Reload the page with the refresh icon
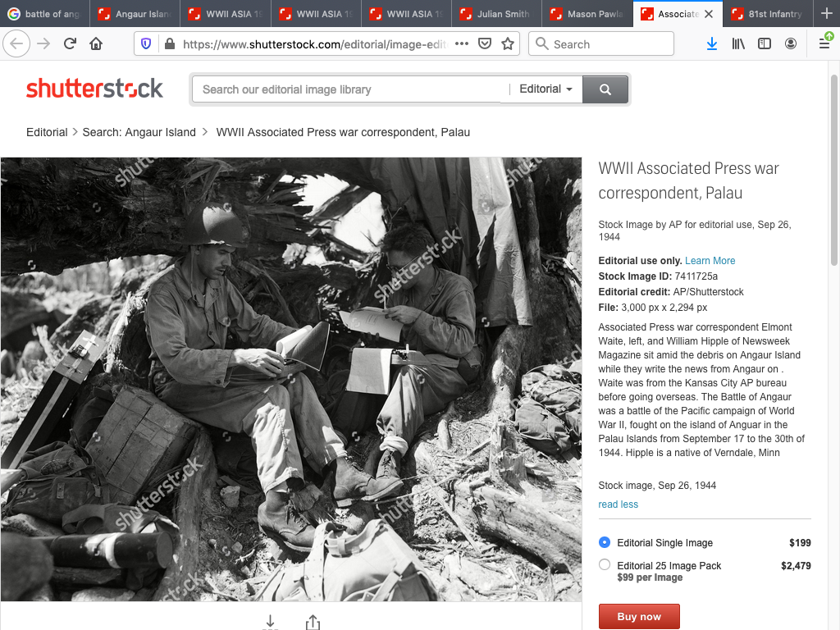The width and height of the screenshot is (840, 630). coord(70,44)
